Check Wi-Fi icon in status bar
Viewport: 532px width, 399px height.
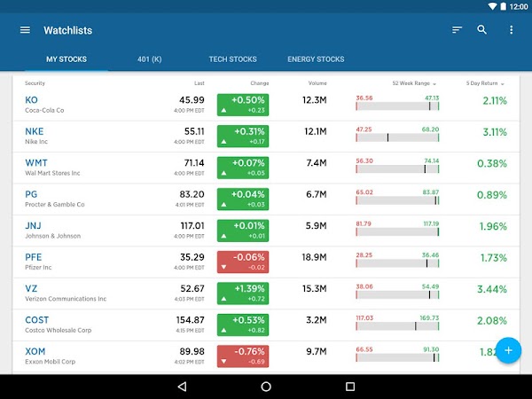[x=492, y=6]
